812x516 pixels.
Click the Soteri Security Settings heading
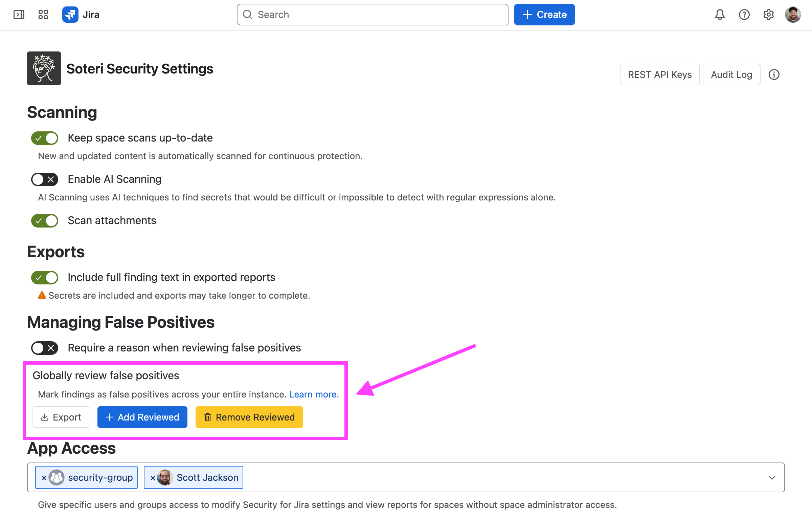(140, 69)
